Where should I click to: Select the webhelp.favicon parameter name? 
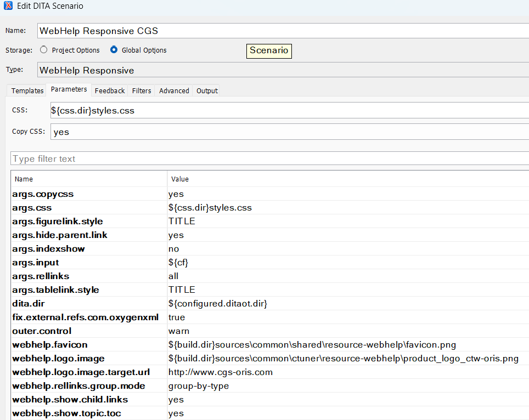click(49, 345)
